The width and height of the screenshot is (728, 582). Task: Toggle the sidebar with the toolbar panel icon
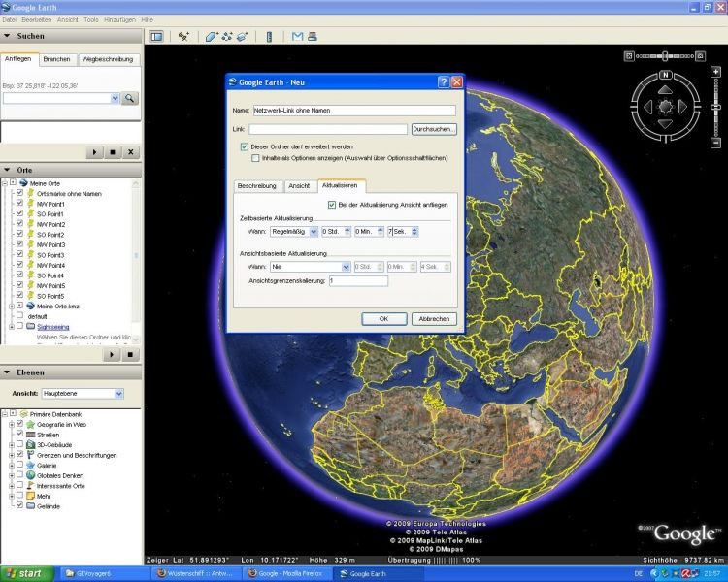click(157, 36)
